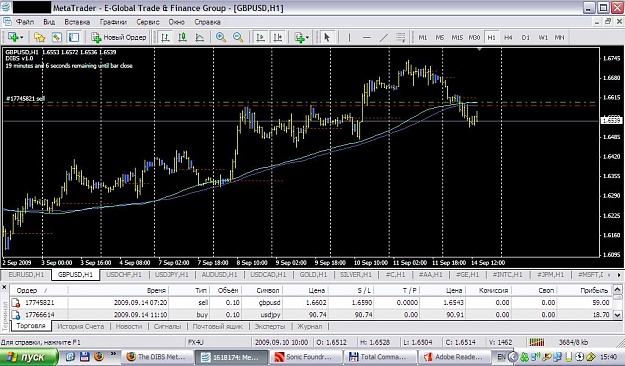This screenshot has height=366, width=625.
Task: Open the Справка menu
Action: (x=207, y=22)
